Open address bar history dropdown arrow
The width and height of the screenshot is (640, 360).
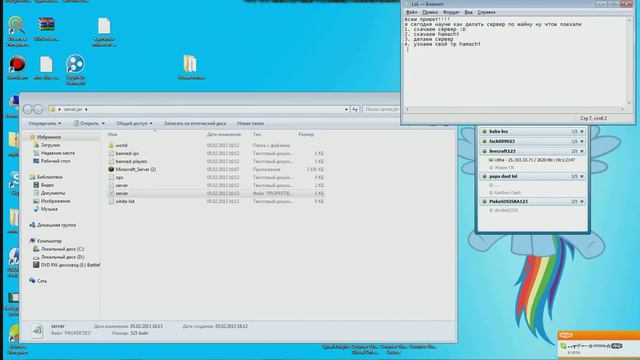click(x=346, y=109)
